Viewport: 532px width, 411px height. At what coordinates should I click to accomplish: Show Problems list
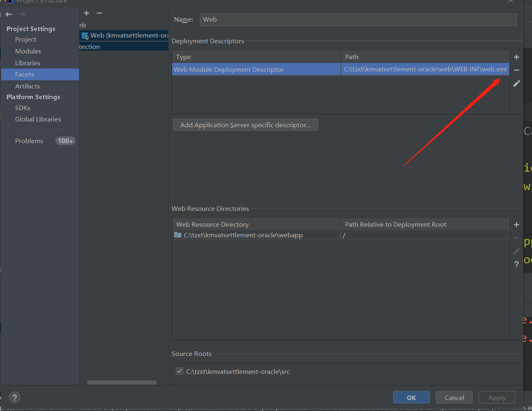pyautogui.click(x=29, y=141)
